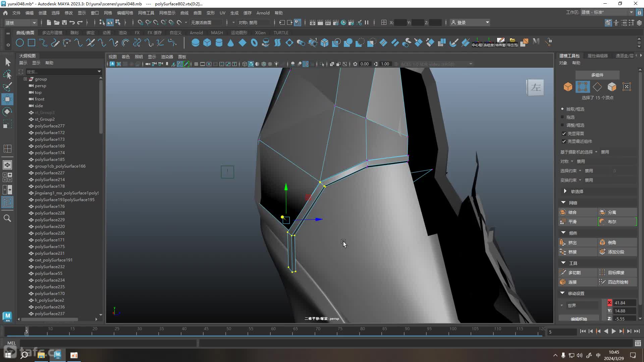644x362 pixels.
Task: Collapse the move settings section
Action: tap(562, 293)
